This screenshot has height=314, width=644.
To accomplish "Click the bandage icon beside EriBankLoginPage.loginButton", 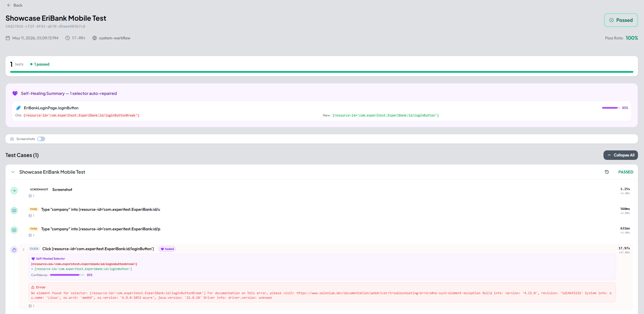I will pyautogui.click(x=18, y=108).
